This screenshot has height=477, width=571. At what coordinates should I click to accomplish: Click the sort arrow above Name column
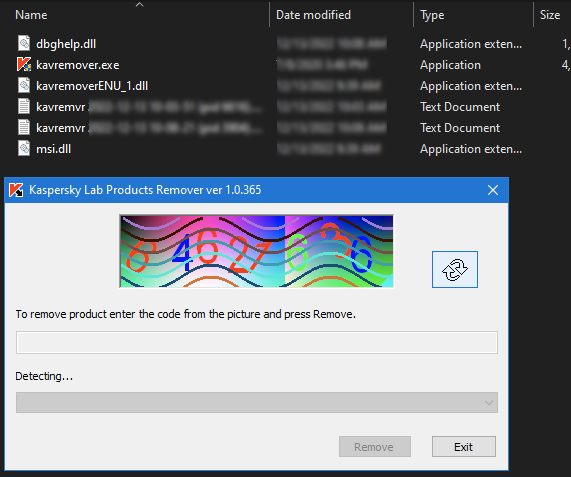pos(139,5)
